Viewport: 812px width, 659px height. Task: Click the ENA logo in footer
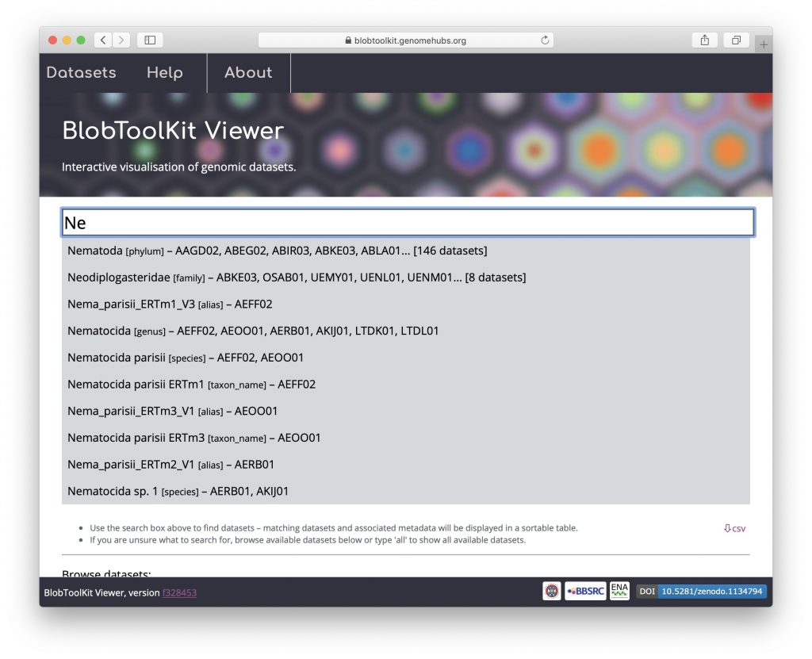619,591
